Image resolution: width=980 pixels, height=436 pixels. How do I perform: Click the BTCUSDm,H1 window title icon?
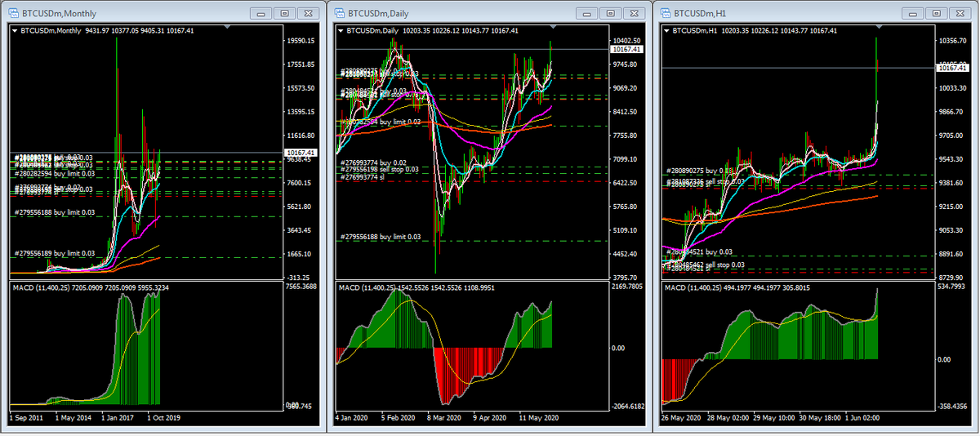[665, 12]
